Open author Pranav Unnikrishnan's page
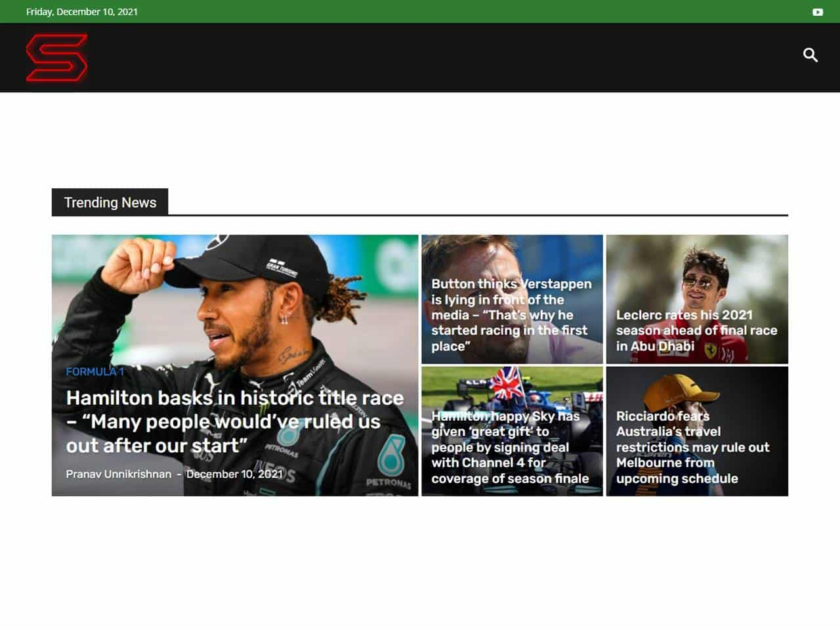This screenshot has height=630, width=840. [x=119, y=474]
